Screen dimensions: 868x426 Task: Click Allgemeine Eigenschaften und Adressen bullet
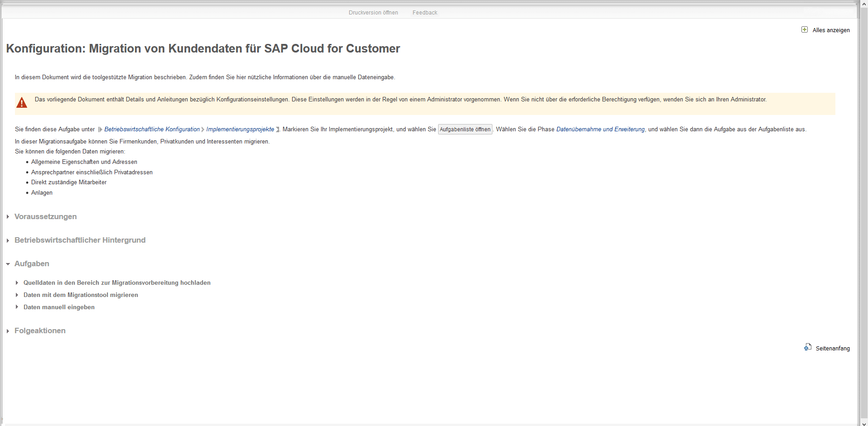(x=84, y=162)
